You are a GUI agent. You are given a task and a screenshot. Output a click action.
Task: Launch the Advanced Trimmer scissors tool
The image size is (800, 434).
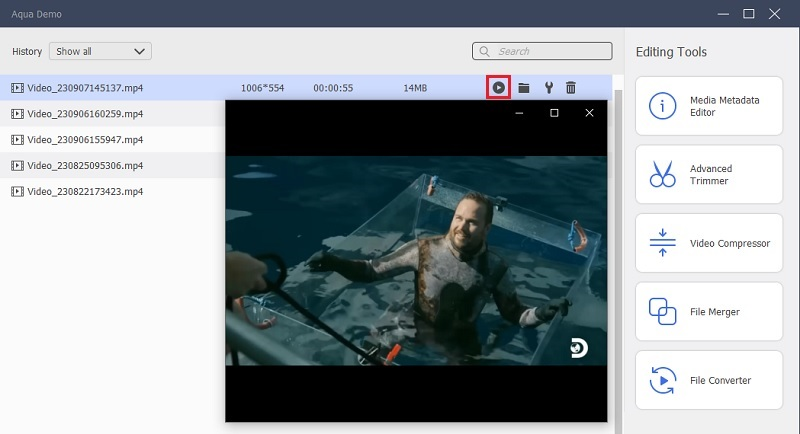tap(708, 175)
